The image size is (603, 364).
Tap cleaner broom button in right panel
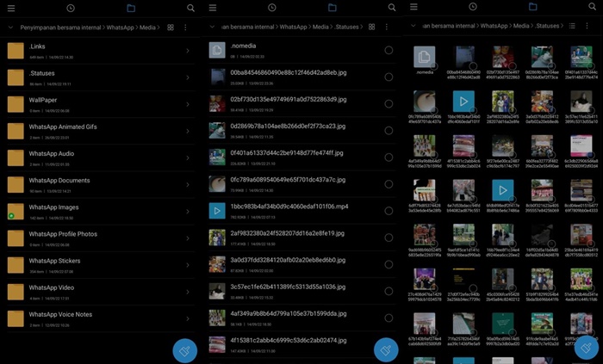[587, 348]
